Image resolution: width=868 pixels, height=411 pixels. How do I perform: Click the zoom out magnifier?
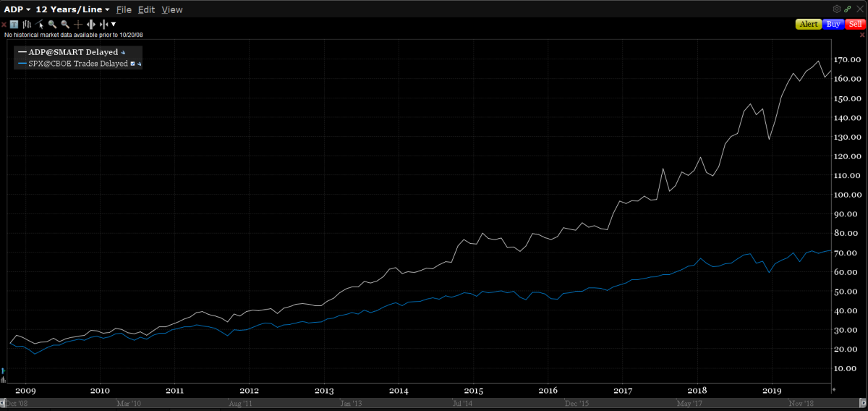(x=65, y=24)
